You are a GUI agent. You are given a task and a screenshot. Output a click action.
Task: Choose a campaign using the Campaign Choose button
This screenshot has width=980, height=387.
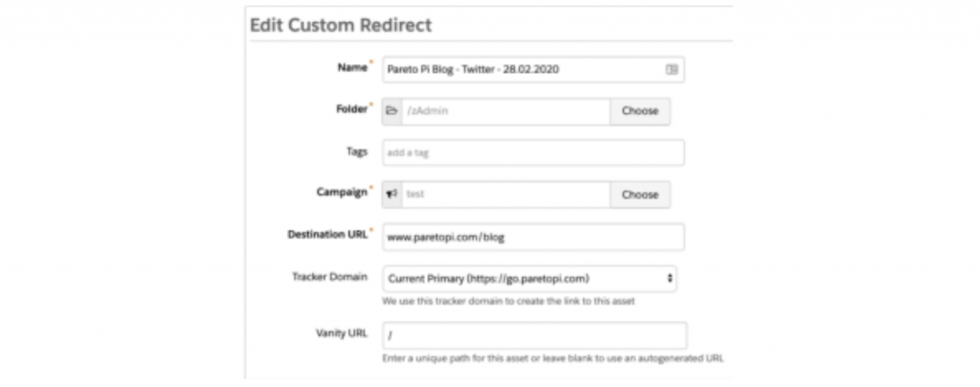[x=640, y=194]
